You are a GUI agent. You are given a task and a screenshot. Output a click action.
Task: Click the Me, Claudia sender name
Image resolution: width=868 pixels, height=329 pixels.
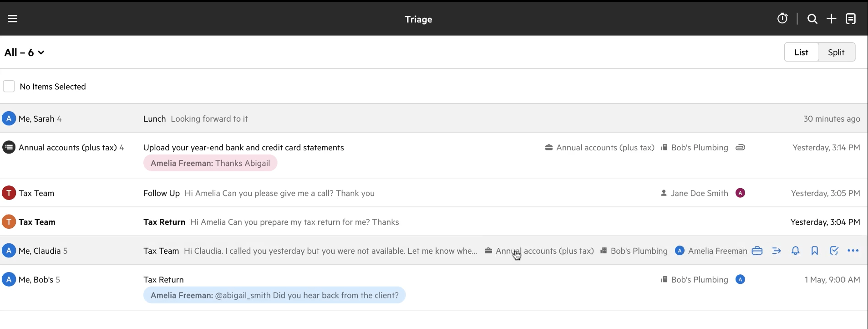coord(40,251)
